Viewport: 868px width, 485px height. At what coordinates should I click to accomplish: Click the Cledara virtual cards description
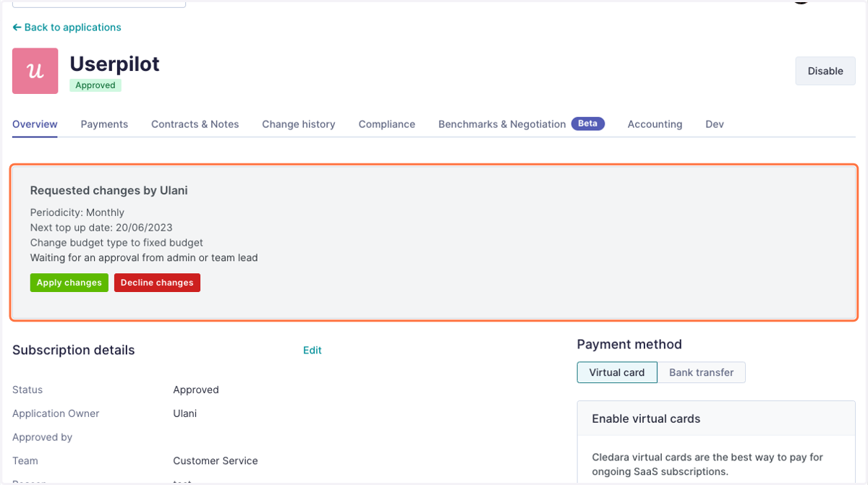click(x=707, y=464)
